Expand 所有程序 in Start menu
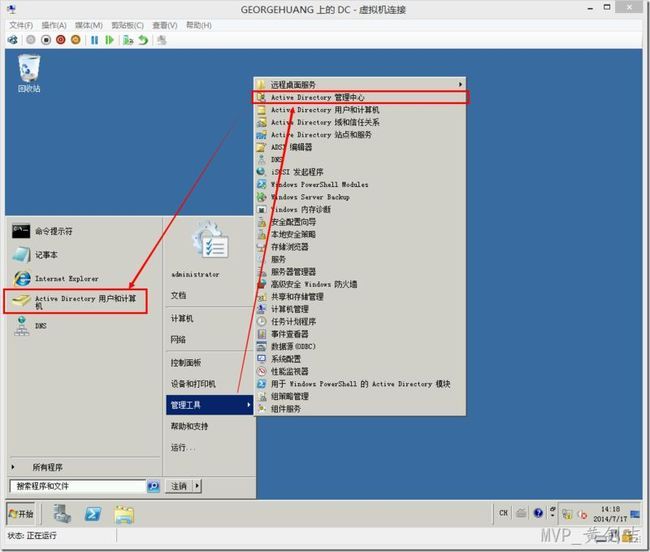The width and height of the screenshot is (650, 552). click(84, 467)
